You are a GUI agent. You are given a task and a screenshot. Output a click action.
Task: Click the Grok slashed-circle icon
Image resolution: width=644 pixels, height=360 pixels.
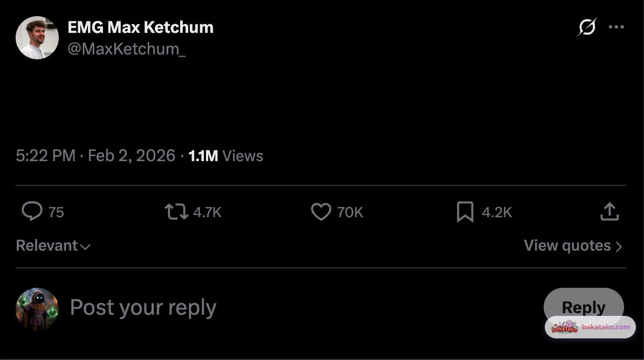coord(587,27)
